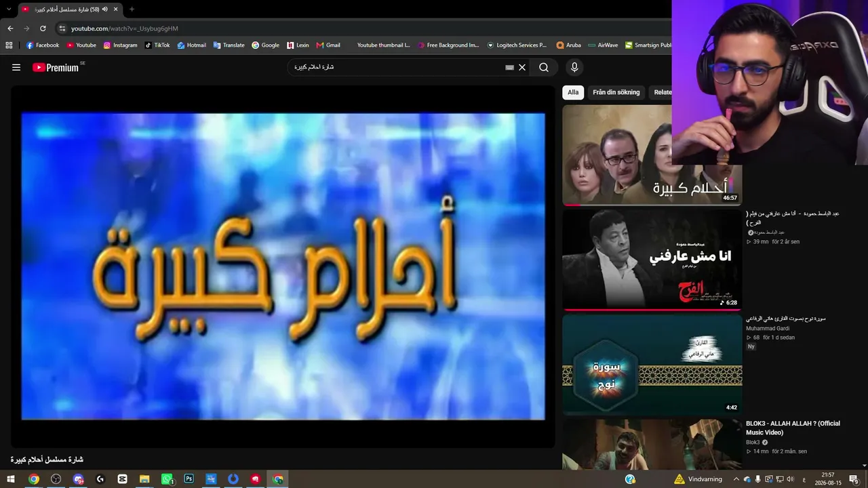
Task: Click the video title شارة مسلسل أحلام كبيرة
Action: [47, 460]
